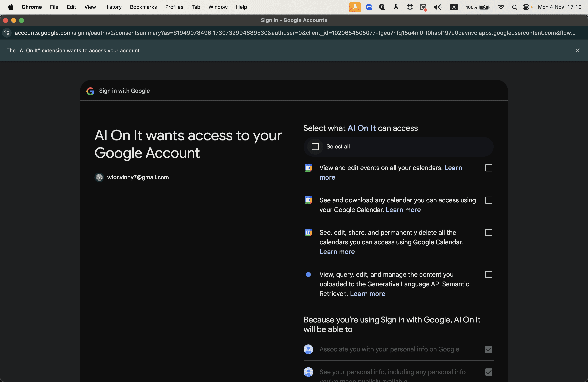Enable Generative Language API Semantic Retriever permission
This screenshot has width=588, height=382.
click(489, 274)
